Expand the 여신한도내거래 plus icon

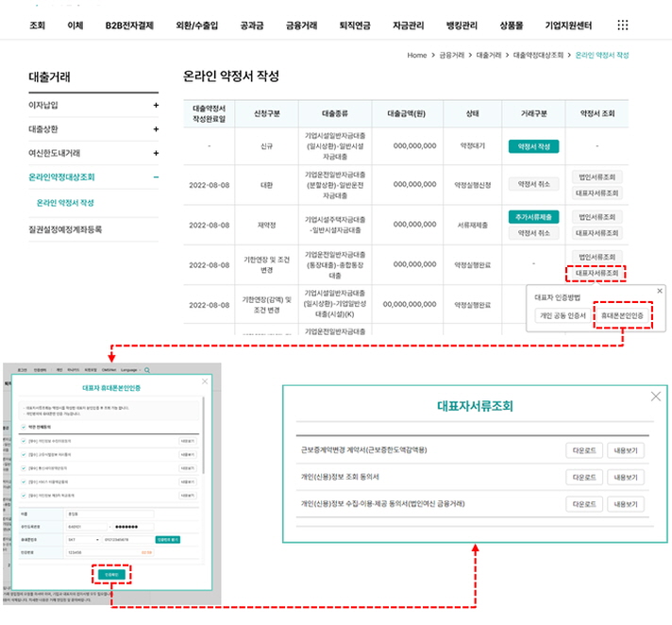(156, 153)
